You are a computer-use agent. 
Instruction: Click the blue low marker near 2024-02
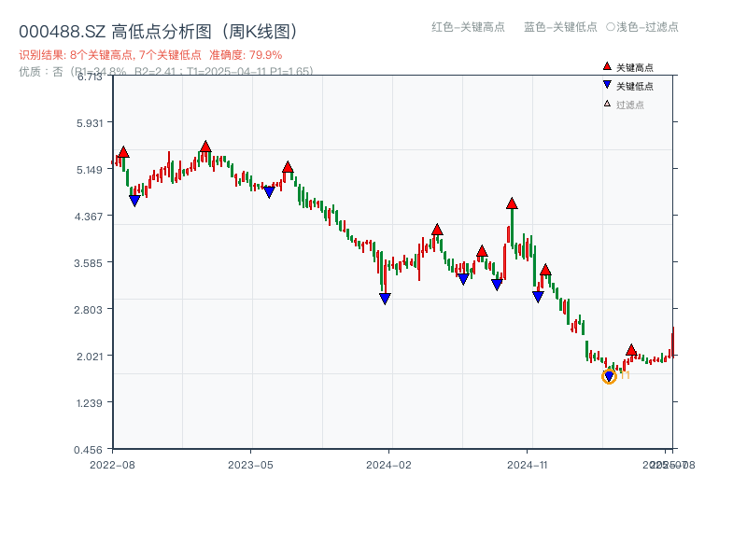point(385,299)
